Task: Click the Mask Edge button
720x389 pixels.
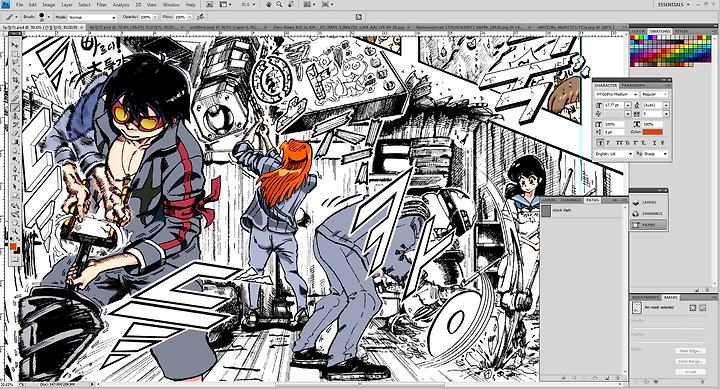Action: point(691,351)
